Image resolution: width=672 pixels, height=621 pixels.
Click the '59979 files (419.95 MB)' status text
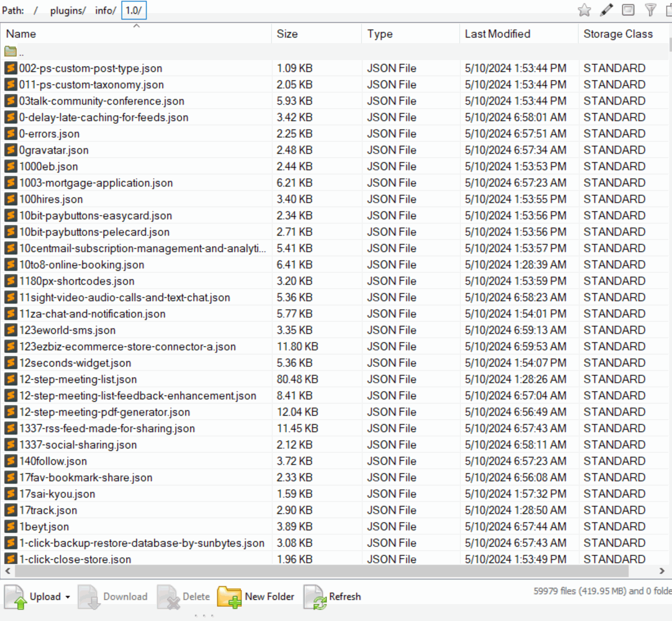click(580, 591)
